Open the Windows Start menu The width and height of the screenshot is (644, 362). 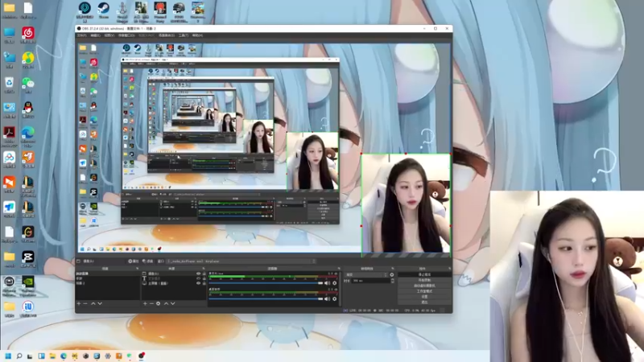tap(8, 356)
